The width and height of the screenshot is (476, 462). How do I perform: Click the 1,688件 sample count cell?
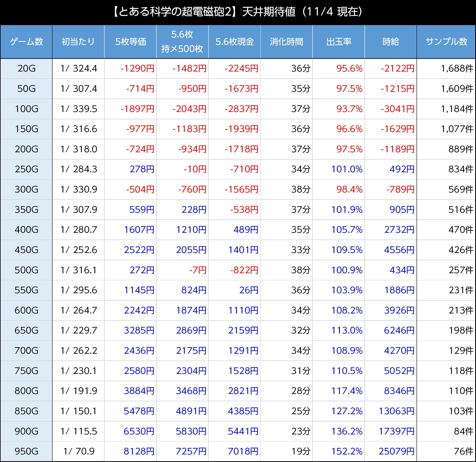457,68
